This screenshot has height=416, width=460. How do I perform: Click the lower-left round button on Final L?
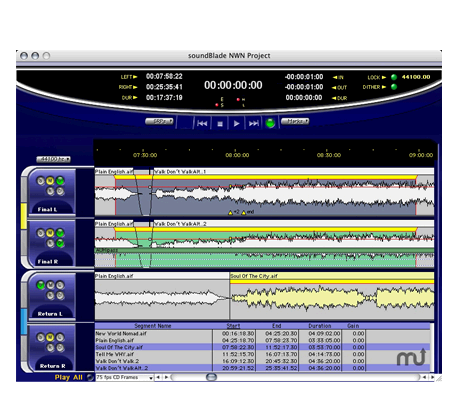click(50, 191)
